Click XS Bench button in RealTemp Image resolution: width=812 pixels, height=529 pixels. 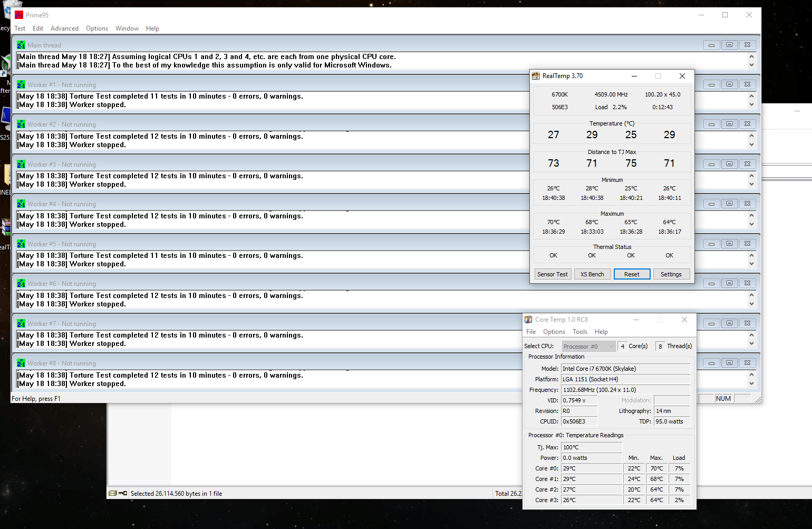[x=592, y=274]
